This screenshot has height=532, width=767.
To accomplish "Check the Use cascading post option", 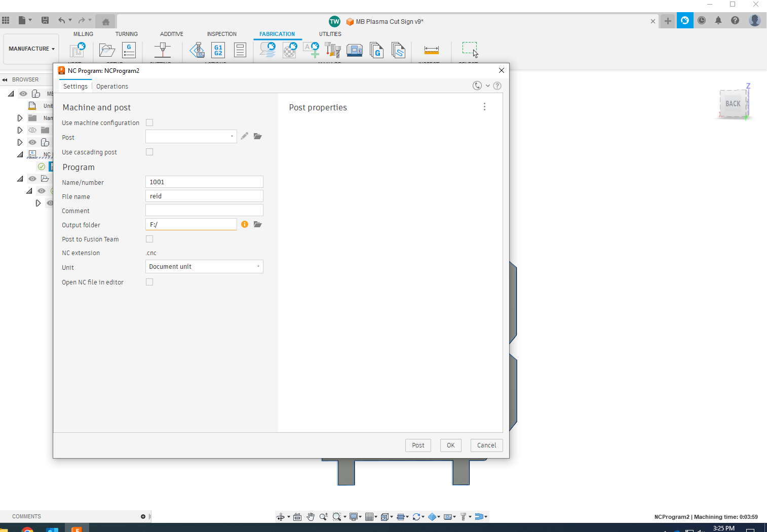I will [149, 152].
